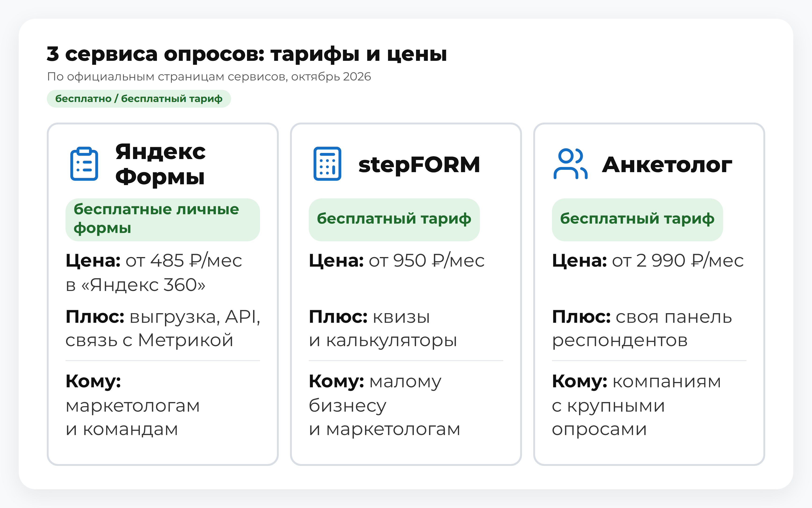The width and height of the screenshot is (812, 508).
Task: Click the price «от 2 990 ₽/мес»
Action: point(678,260)
